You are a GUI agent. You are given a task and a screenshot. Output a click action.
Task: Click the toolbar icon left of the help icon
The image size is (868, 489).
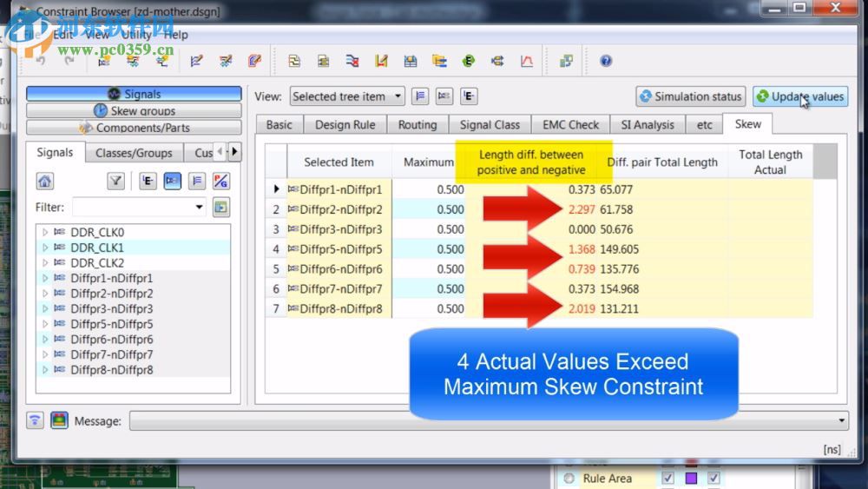[566, 60]
